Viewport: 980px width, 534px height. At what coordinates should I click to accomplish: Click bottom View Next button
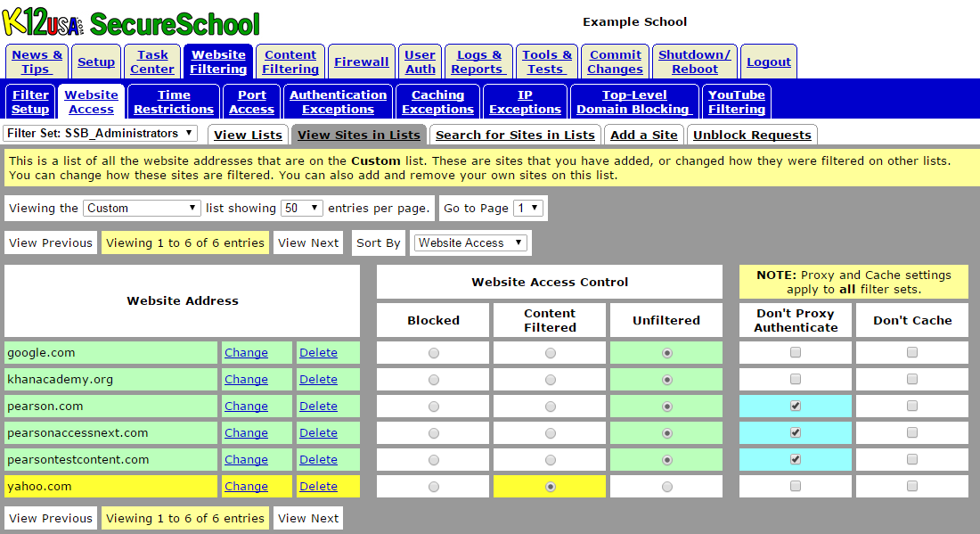(308, 518)
